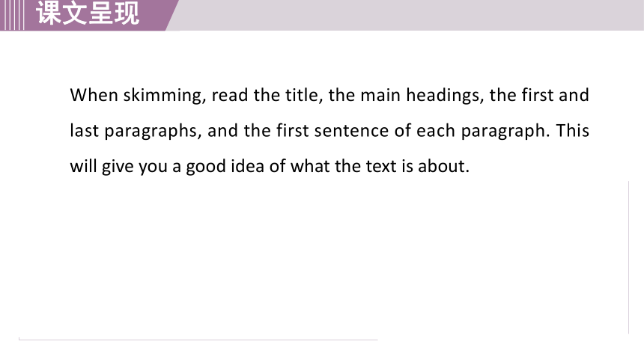Image resolution: width=644 pixels, height=362 pixels.
Task: Select the word "headings" in the first line
Action: pyautogui.click(x=445, y=96)
